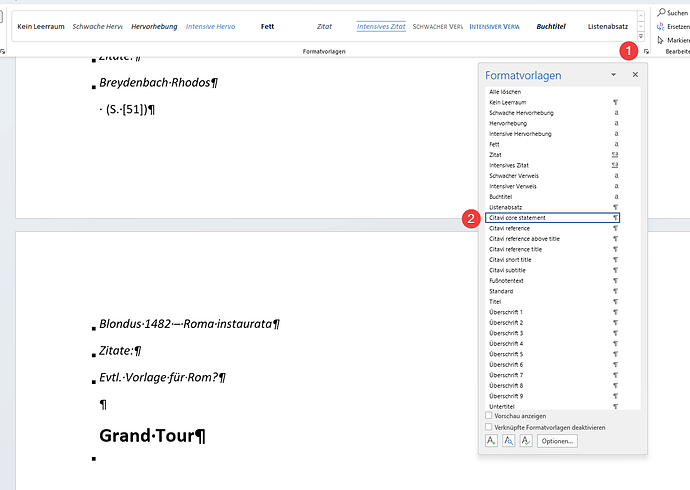690x490 pixels.
Task: Select Citavi reference style
Action: point(552,228)
